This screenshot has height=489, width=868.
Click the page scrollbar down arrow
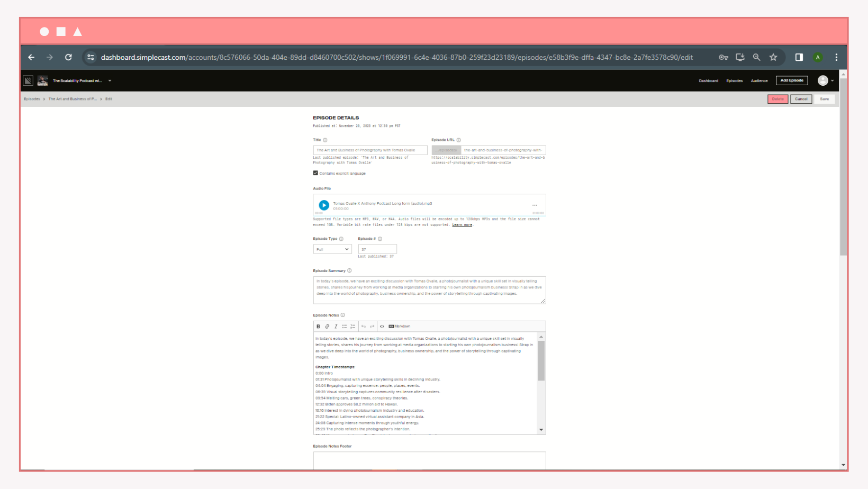coord(843,465)
